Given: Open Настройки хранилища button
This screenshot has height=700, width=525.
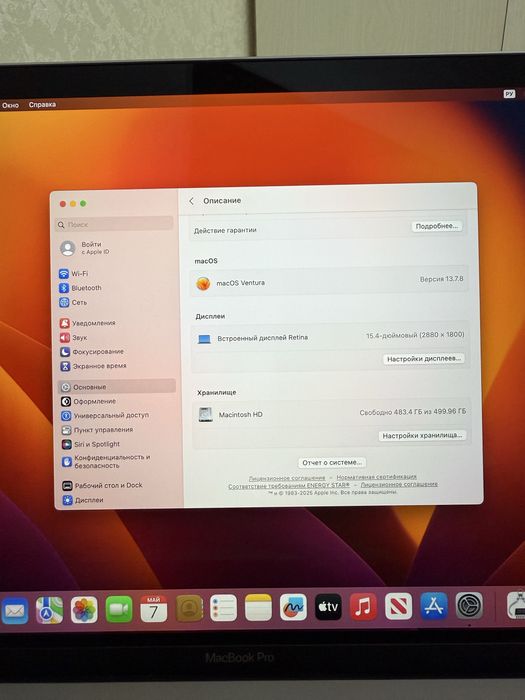Looking at the screenshot, I should tap(422, 435).
